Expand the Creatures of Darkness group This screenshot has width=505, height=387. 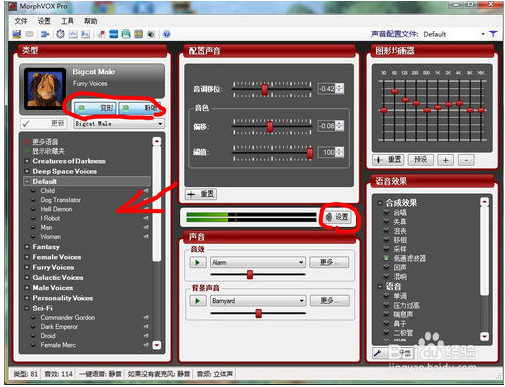pyautogui.click(x=27, y=161)
